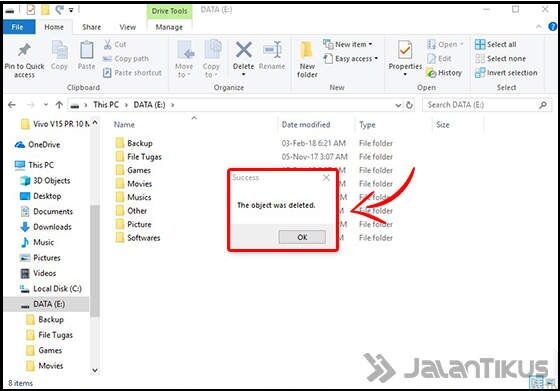Sort by the Size column header
The image size is (560, 391).
pos(442,125)
